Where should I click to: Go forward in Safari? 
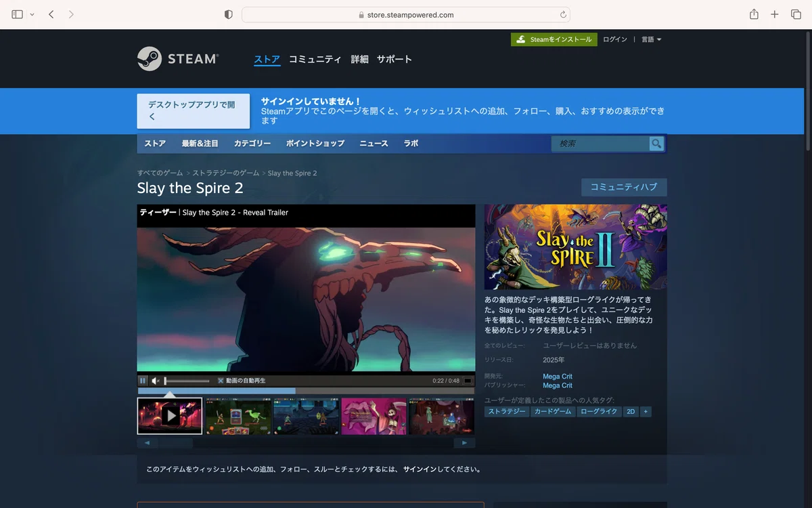(x=71, y=14)
